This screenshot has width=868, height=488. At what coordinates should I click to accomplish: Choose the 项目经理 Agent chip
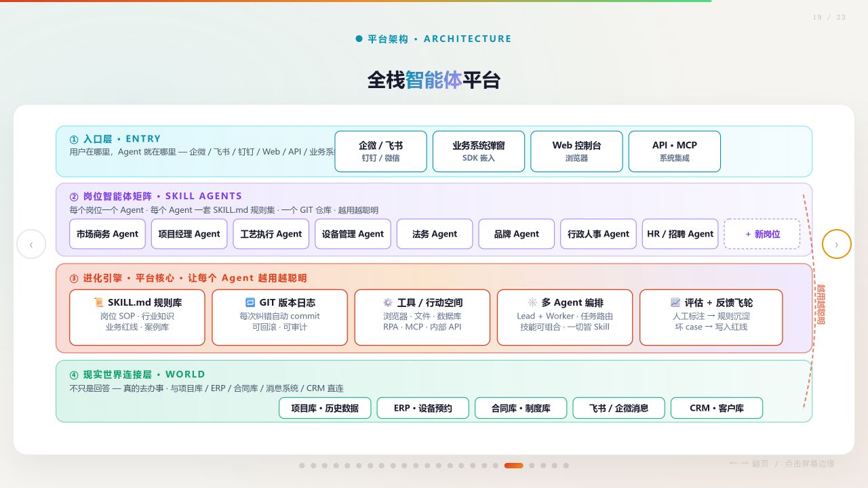(x=189, y=234)
